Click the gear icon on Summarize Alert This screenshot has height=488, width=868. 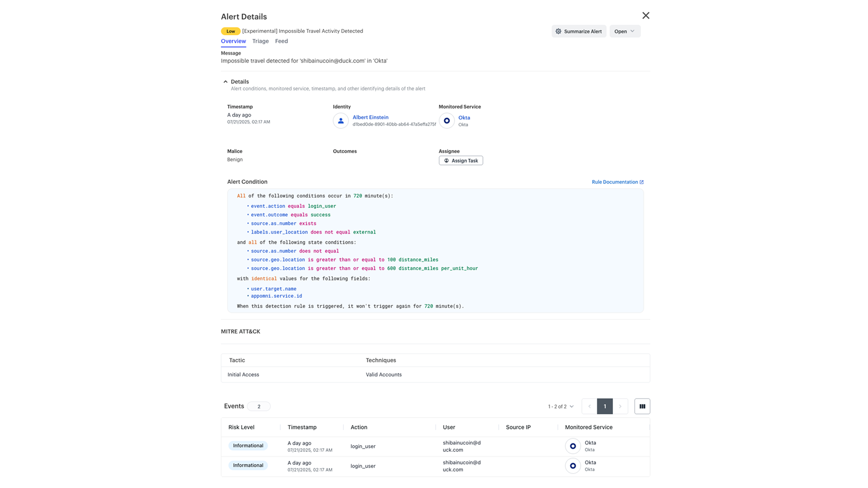[x=559, y=31]
